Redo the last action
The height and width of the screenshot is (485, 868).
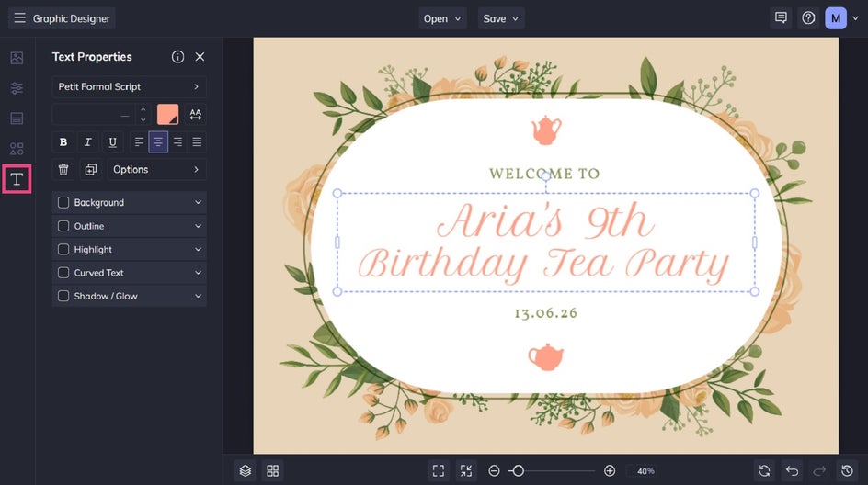tap(819, 470)
